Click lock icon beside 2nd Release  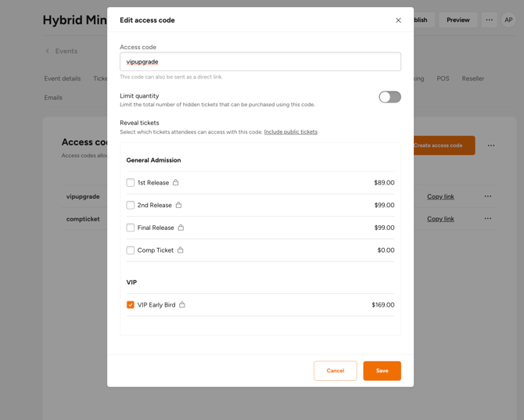pyautogui.click(x=178, y=205)
